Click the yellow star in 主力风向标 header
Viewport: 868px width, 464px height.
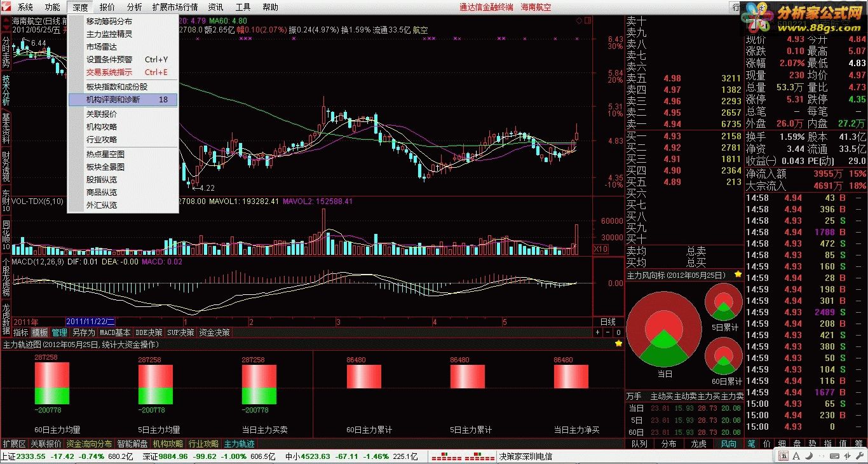[738, 275]
